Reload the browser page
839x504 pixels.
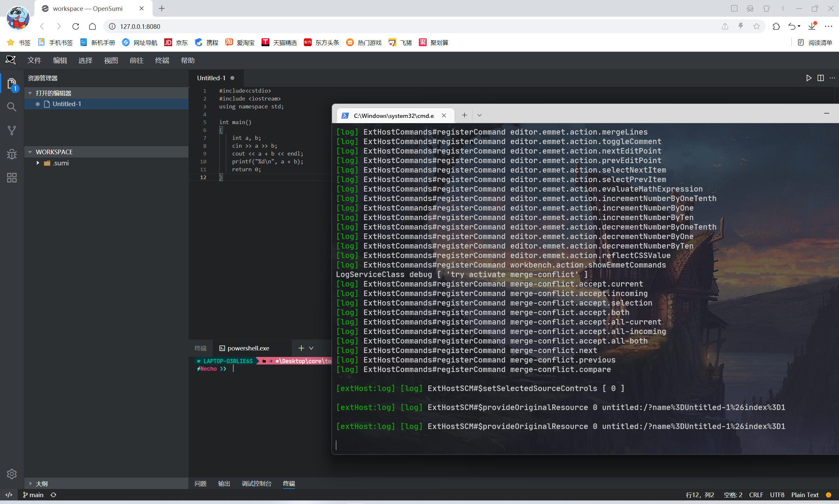(76, 26)
